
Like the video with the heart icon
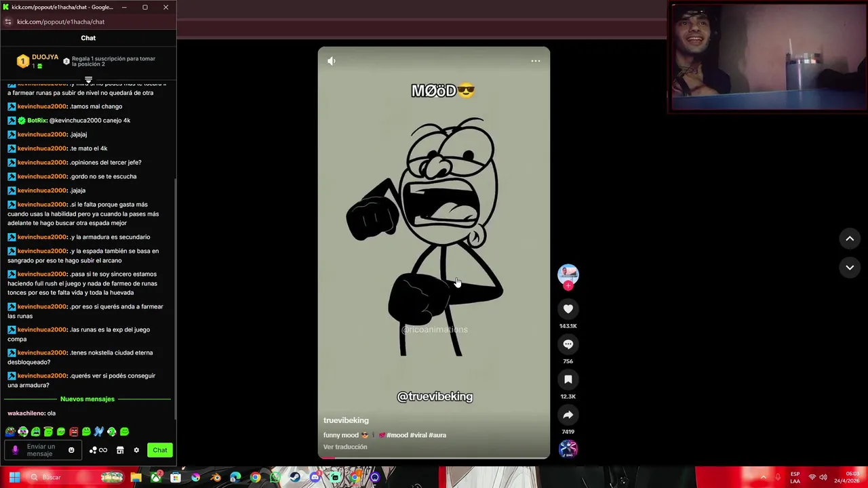(x=568, y=309)
